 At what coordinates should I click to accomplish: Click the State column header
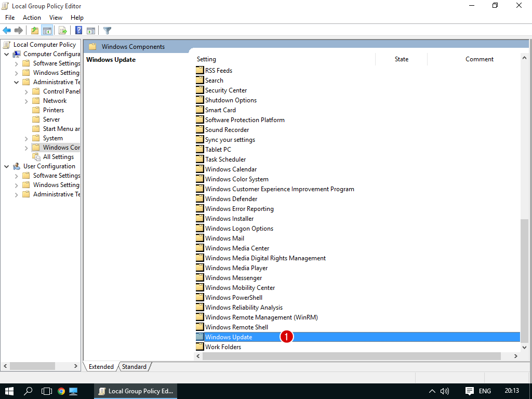coord(401,59)
